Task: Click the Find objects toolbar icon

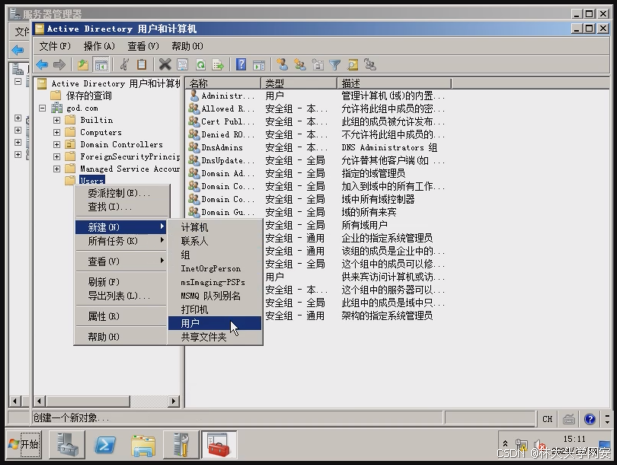Action: click(353, 65)
